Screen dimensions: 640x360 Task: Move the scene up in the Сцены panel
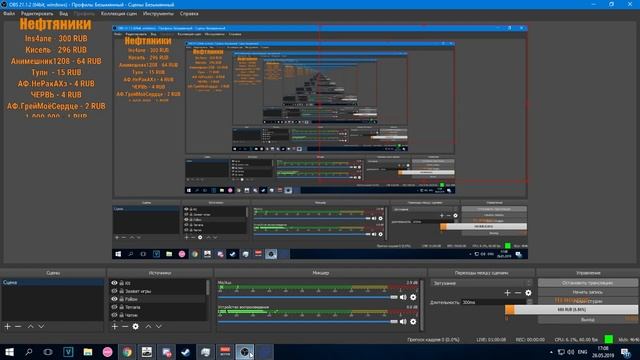[31, 327]
